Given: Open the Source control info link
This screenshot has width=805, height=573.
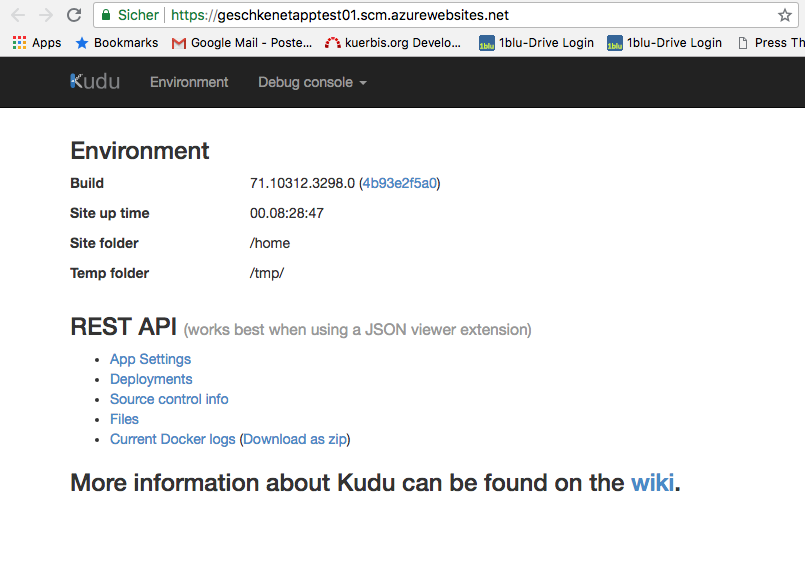Looking at the screenshot, I should point(169,399).
